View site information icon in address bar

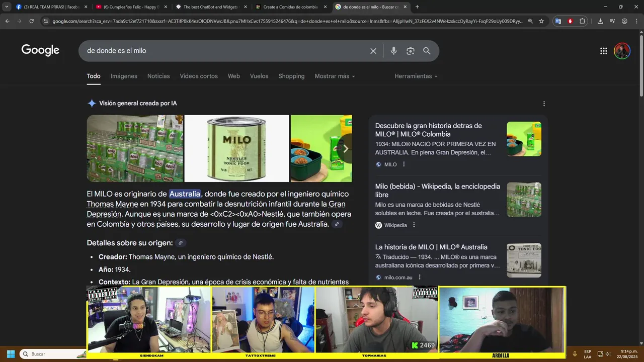pos(46,21)
